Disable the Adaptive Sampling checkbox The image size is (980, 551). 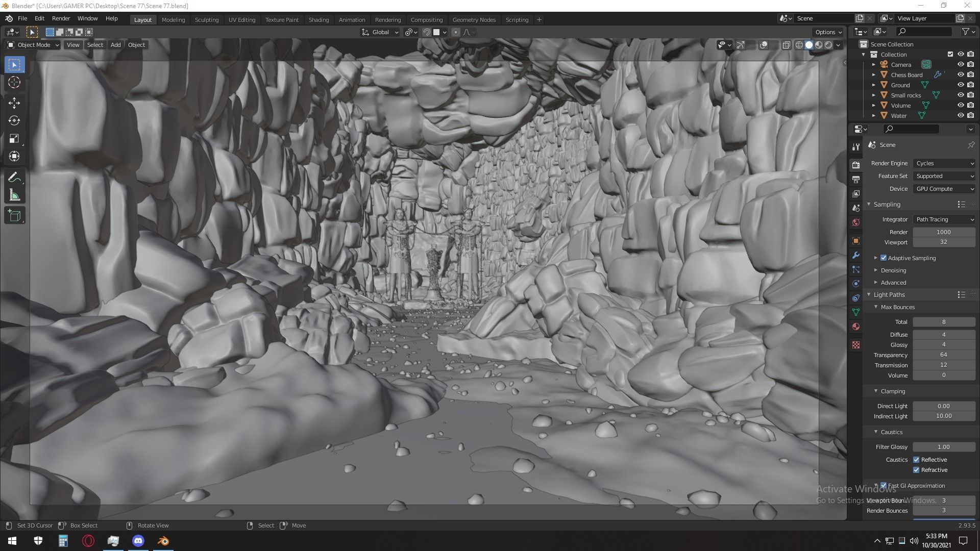click(884, 258)
